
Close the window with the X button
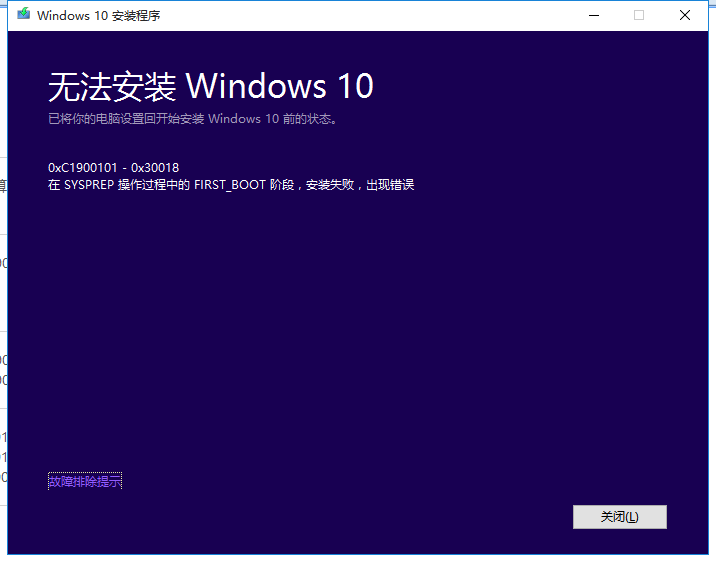[684, 15]
